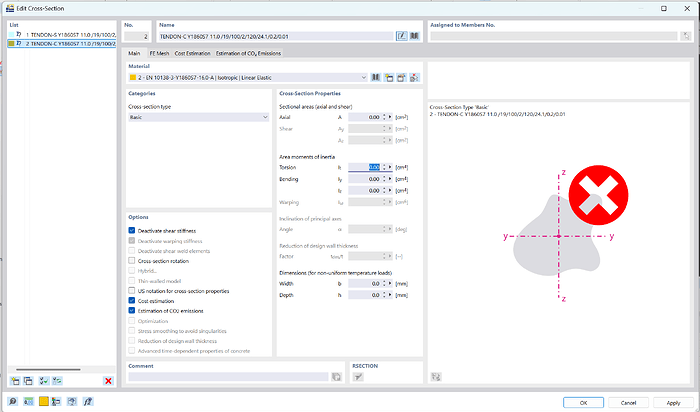Screen dimensions: 700x412
Task: Toggle Stress smoothing to avoid singularities
Action: click(132, 331)
